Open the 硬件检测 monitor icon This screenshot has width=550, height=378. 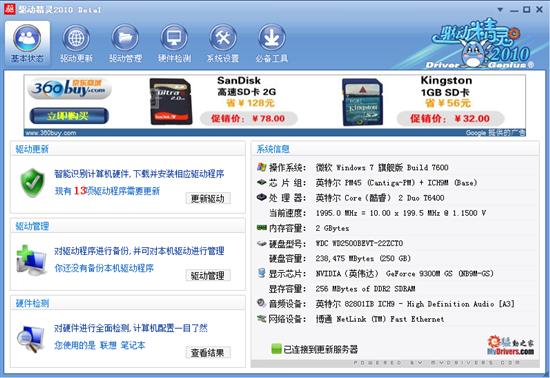click(174, 38)
